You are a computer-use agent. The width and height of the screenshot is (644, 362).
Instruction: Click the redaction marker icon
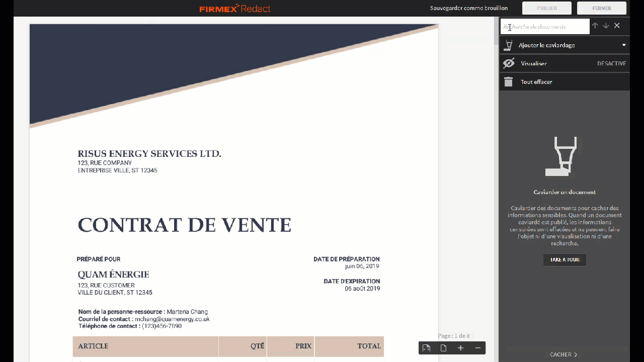509,45
